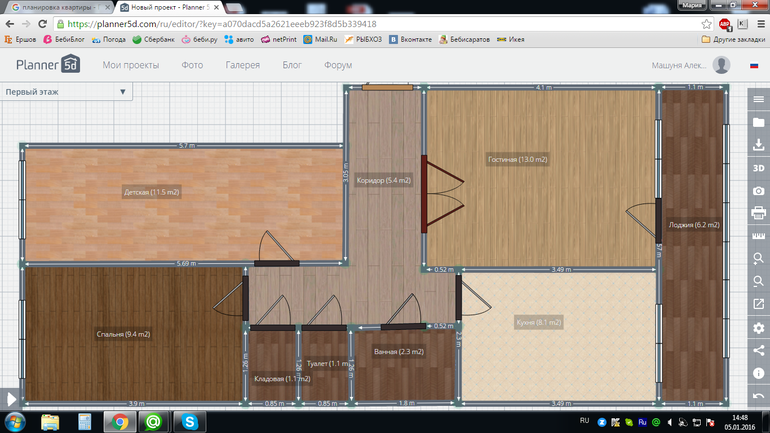Screen dimensions: 770x433
Task: Take a snapshot with the camera icon
Action: click(759, 190)
